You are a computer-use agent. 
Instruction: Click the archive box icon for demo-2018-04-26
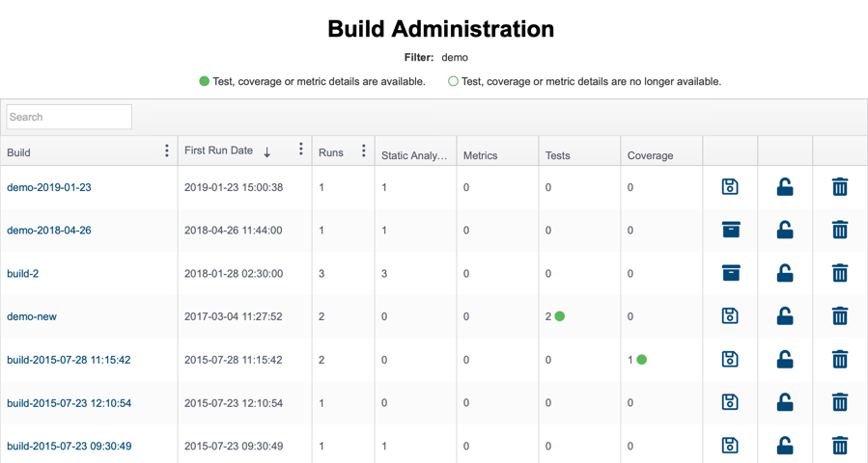pos(731,230)
